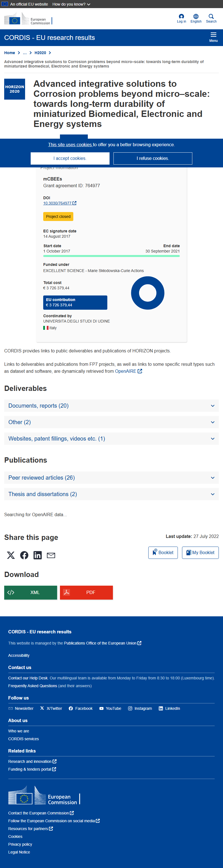The width and height of the screenshot is (223, 868).
Task: Follow the European Commission on social media
Action: 54,821
